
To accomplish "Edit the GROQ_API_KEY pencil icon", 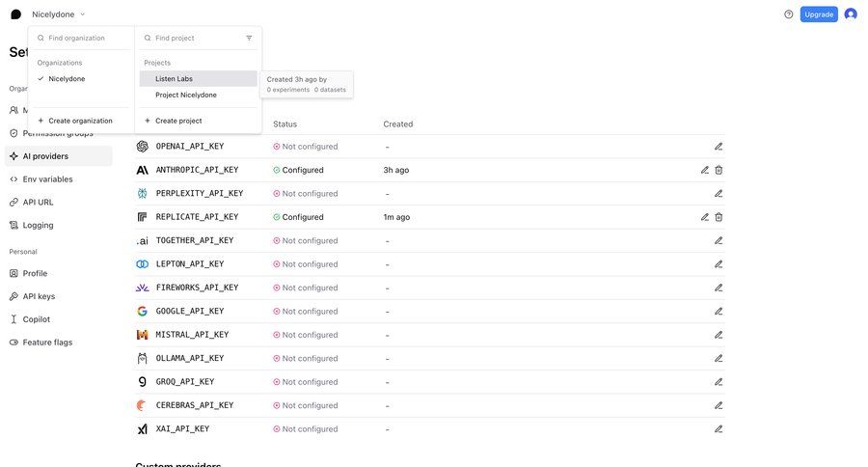I will tap(719, 382).
